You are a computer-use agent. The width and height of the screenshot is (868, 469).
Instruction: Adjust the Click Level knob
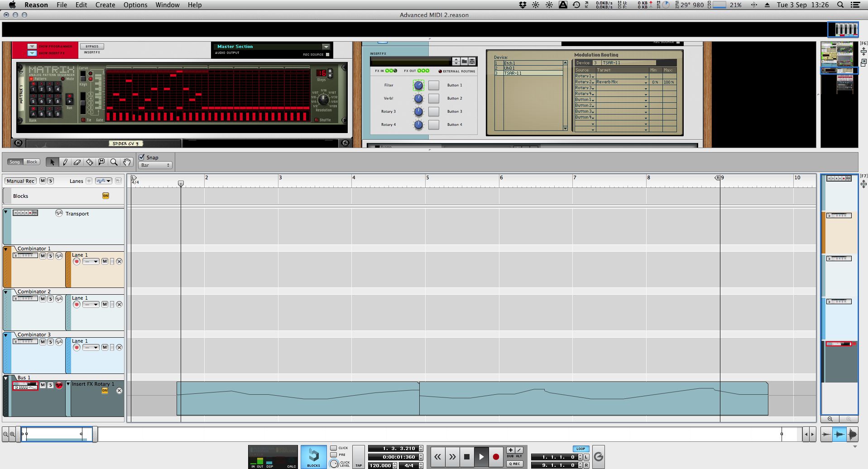pos(334,464)
